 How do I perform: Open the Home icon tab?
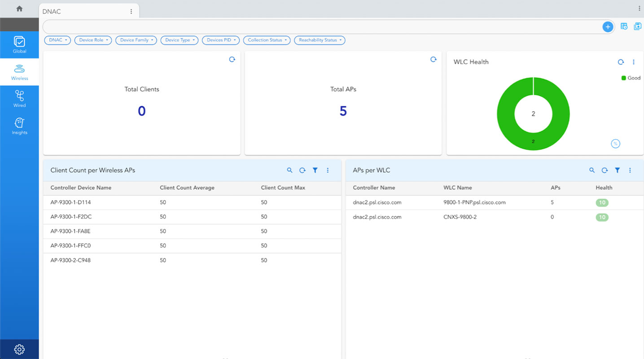click(x=19, y=9)
